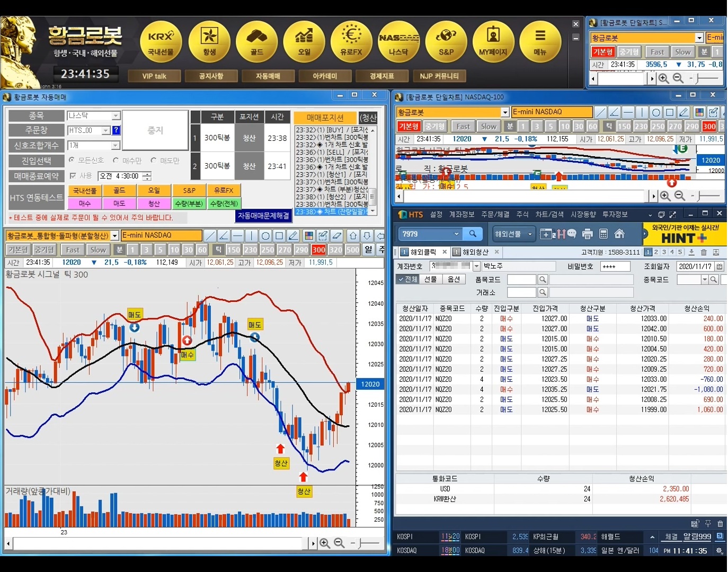Select the trend line drawing tool in main chart
Screen dimensions: 728x572
[210, 236]
